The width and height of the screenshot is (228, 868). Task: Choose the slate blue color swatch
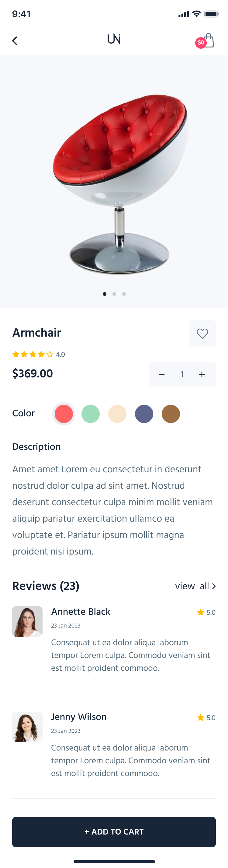pyautogui.click(x=144, y=414)
